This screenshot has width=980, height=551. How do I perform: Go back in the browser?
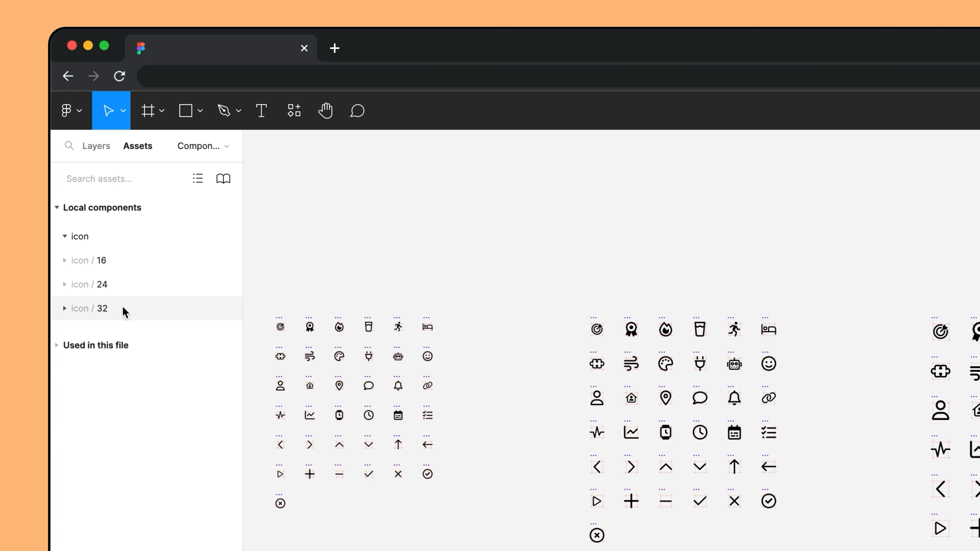click(x=68, y=76)
